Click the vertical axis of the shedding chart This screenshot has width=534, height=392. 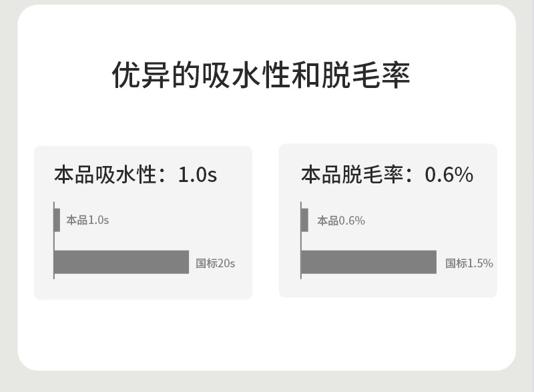click(301, 240)
